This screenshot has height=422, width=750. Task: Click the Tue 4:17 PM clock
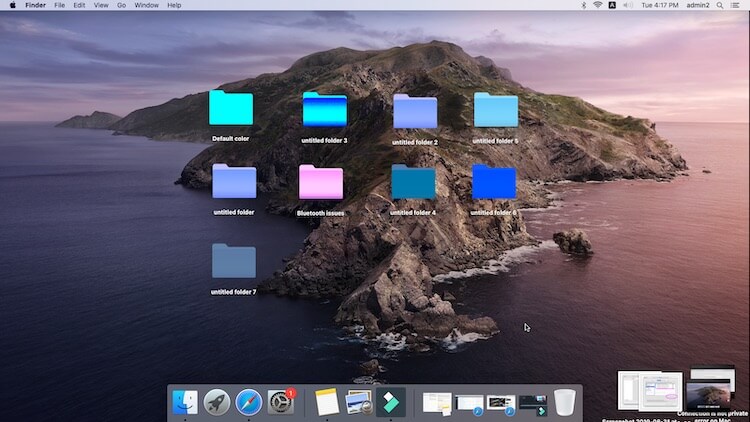(660, 5)
